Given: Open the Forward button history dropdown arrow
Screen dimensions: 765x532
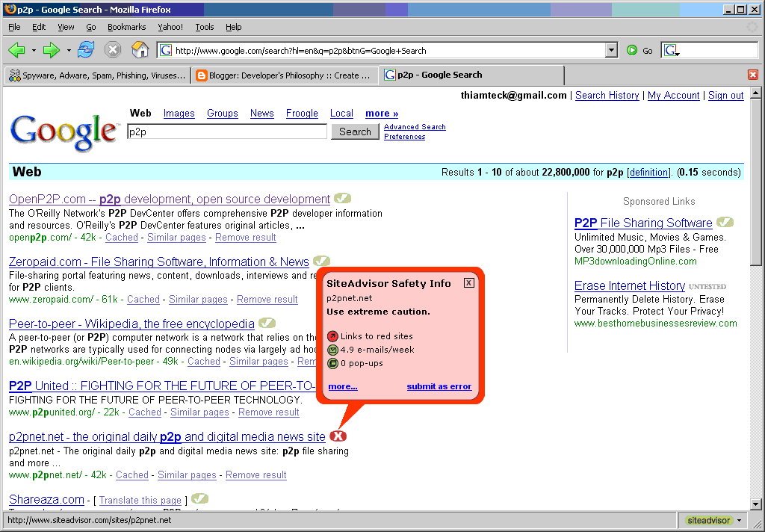Looking at the screenshot, I should pyautogui.click(x=68, y=50).
